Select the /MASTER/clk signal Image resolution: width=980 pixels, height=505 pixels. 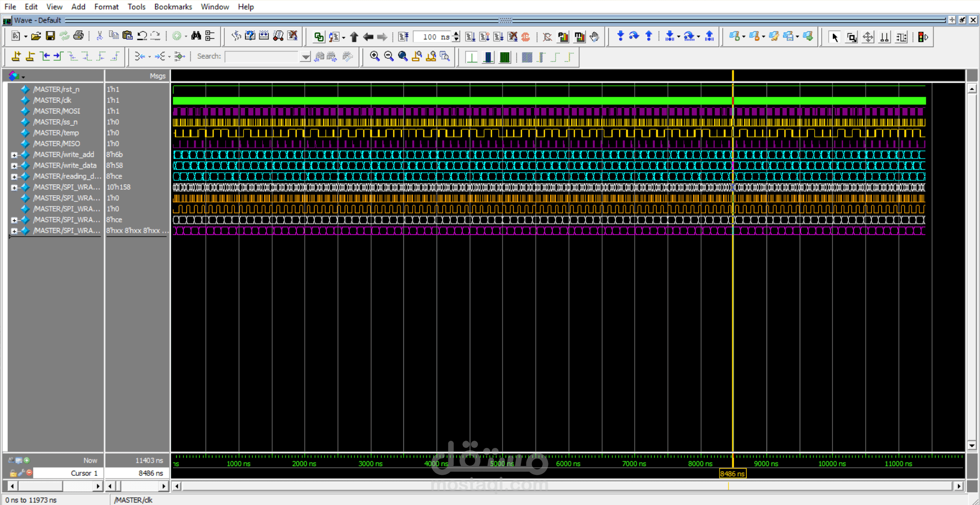[x=52, y=100]
